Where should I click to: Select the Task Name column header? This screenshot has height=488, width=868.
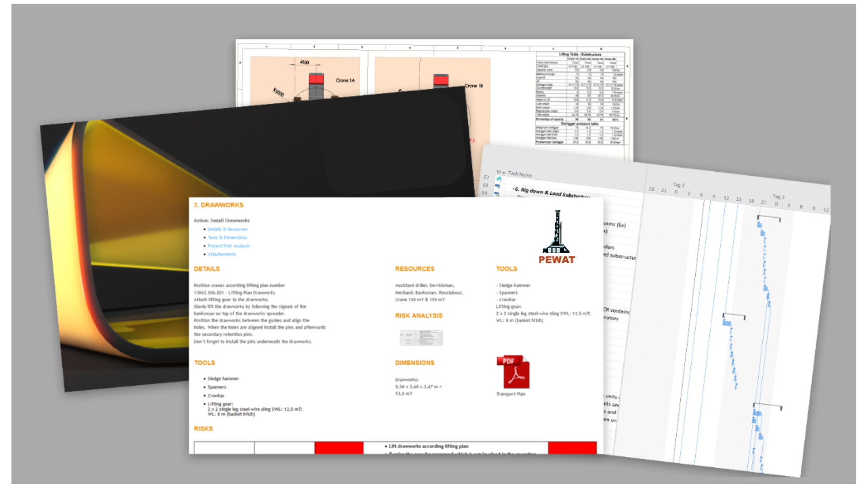(x=520, y=174)
